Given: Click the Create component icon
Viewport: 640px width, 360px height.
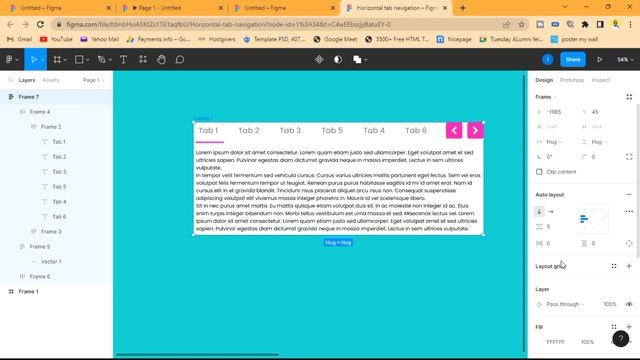Looking at the screenshot, I should pos(319,60).
